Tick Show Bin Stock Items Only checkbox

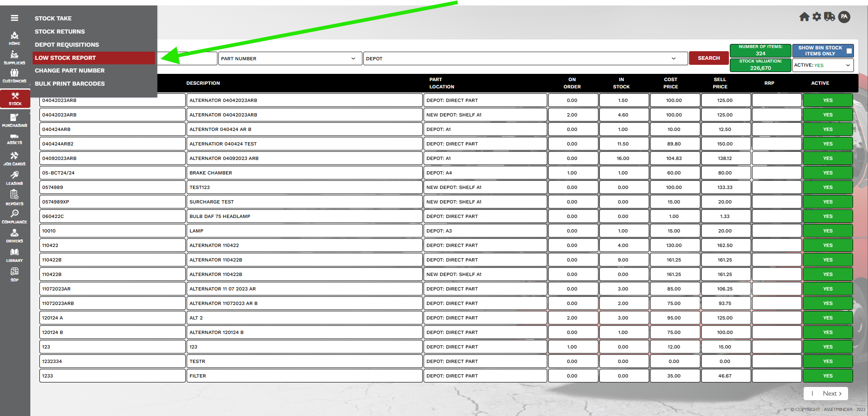tap(849, 51)
